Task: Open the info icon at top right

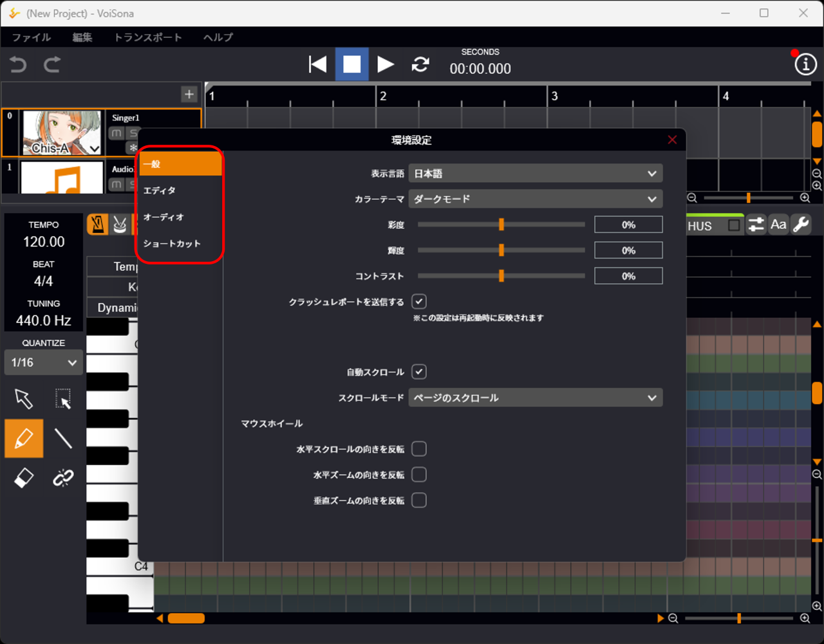Action: coord(805,64)
